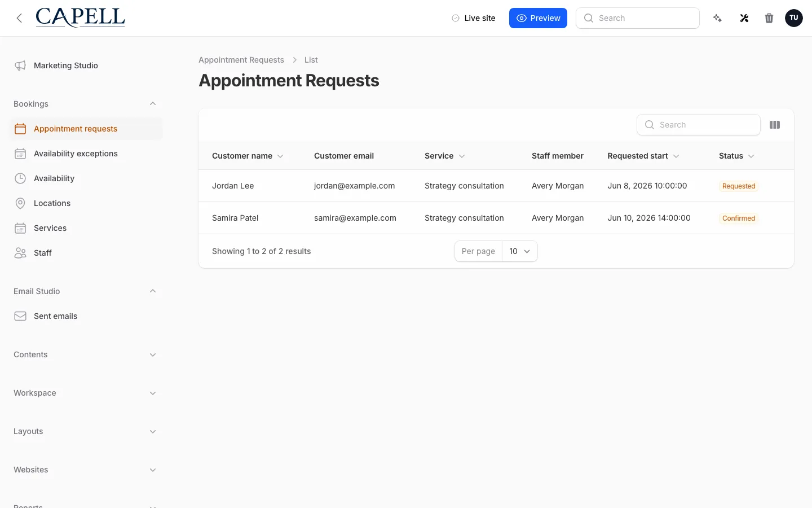The width and height of the screenshot is (812, 508).
Task: Click the List breadcrumb
Action: (x=311, y=60)
